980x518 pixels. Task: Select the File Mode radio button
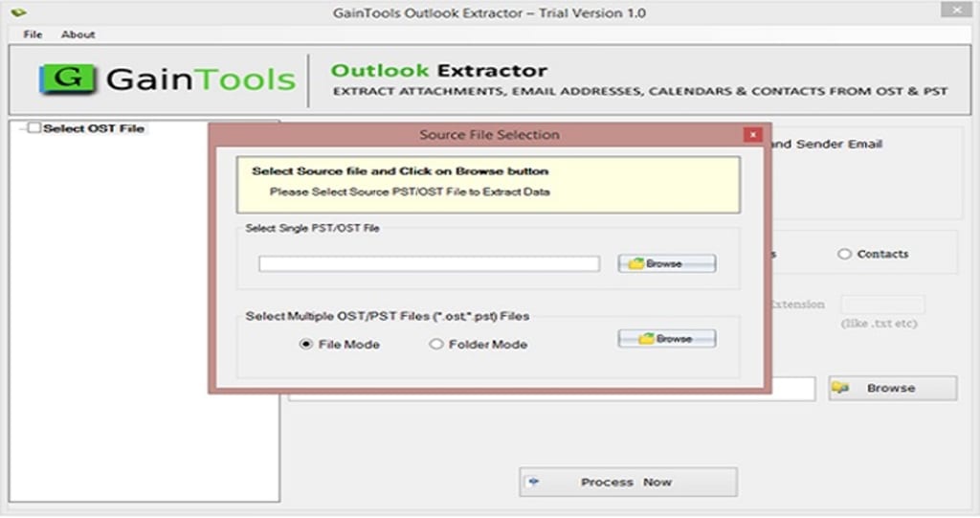(305, 344)
